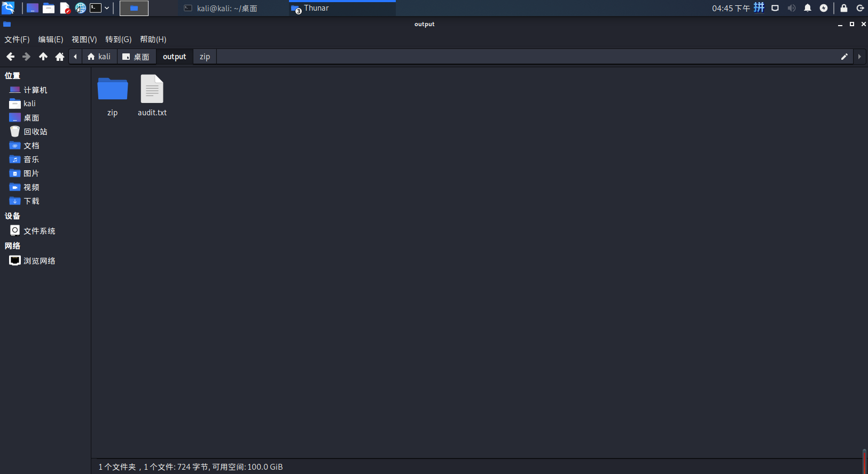Launch terminal emulator from panel
The width and height of the screenshot is (868, 474).
tap(96, 8)
